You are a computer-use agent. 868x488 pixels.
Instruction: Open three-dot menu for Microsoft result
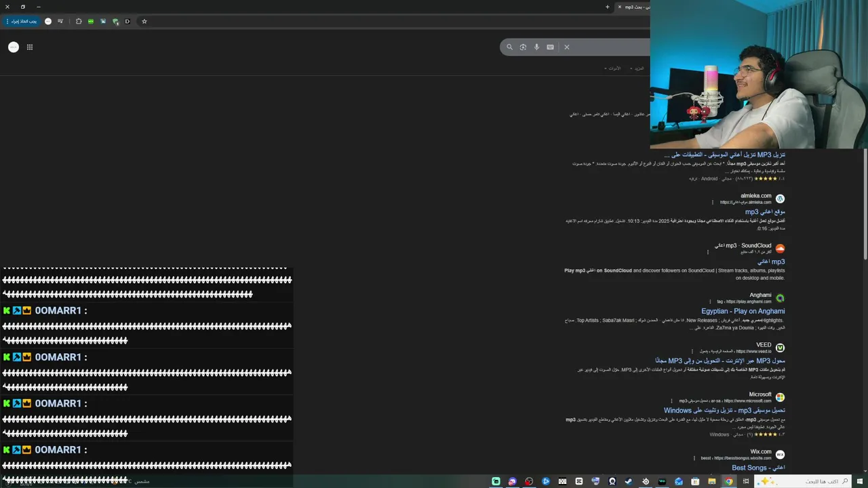672,401
